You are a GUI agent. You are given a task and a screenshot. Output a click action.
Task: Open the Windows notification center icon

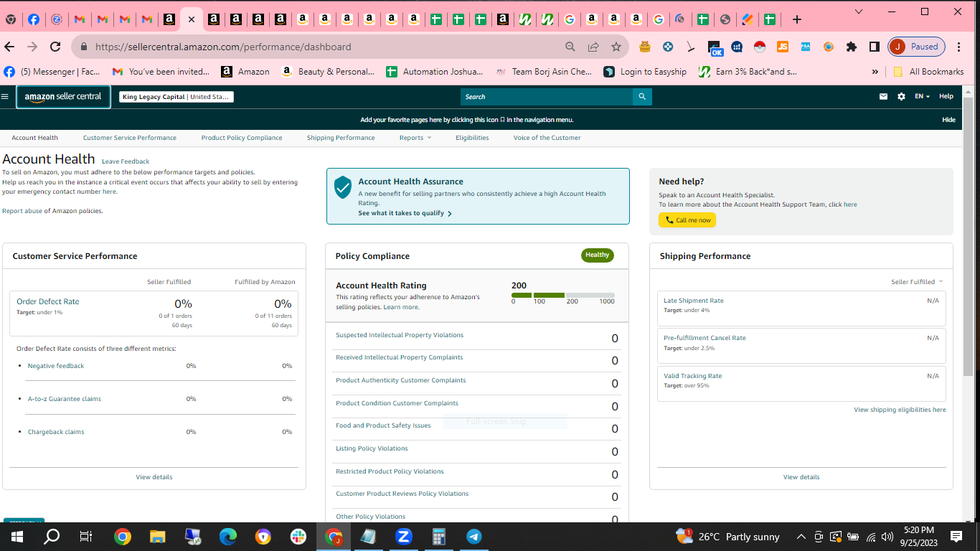tap(956, 537)
